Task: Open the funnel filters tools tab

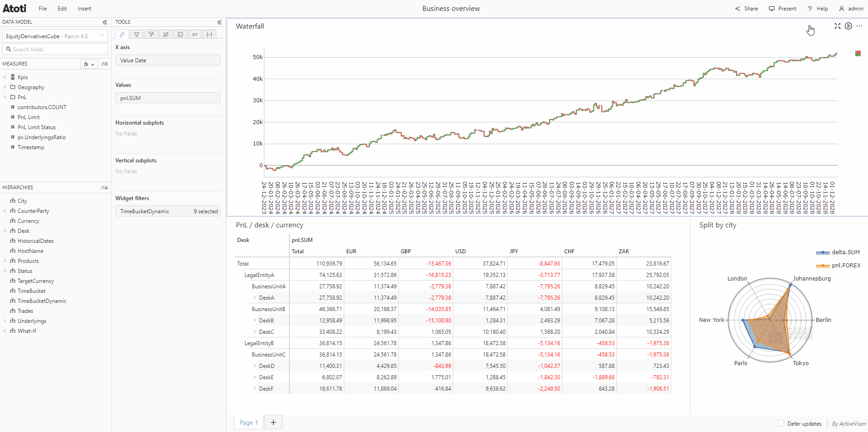Action: point(137,35)
